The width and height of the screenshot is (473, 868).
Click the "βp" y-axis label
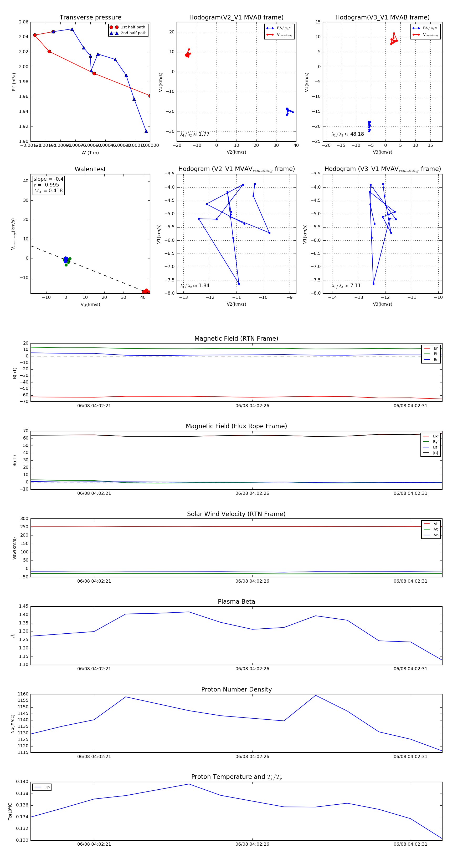(13, 635)
